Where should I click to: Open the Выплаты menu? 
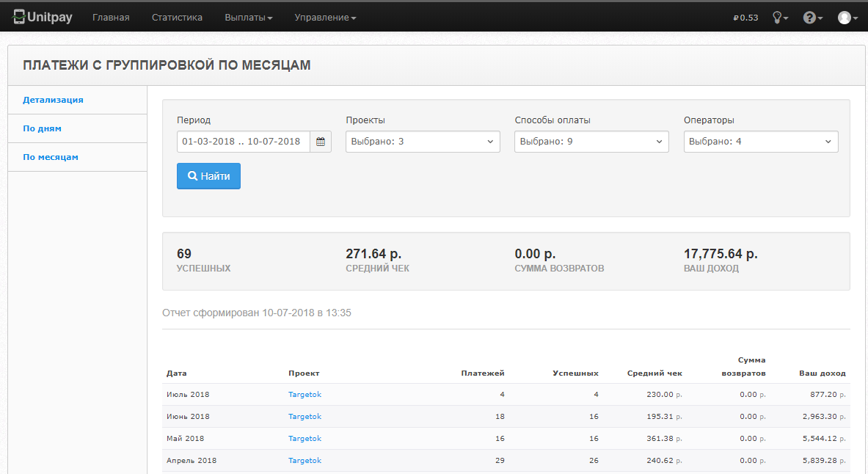(x=248, y=18)
